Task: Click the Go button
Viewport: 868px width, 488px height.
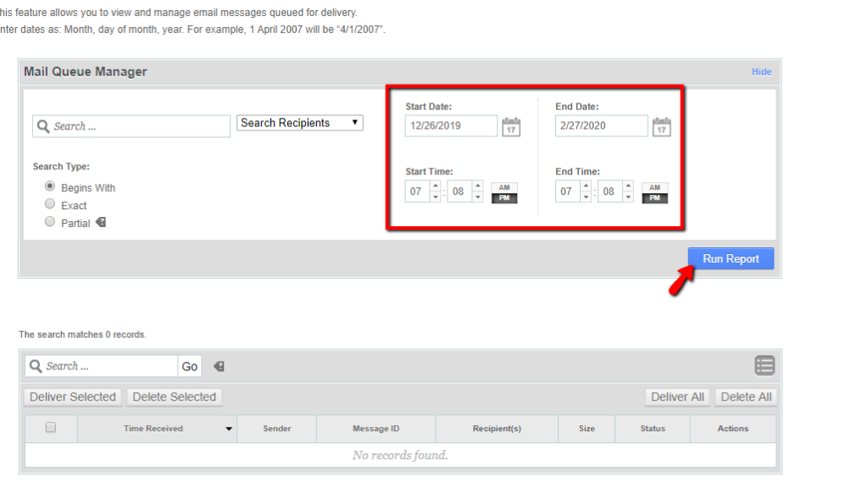Action: click(189, 366)
